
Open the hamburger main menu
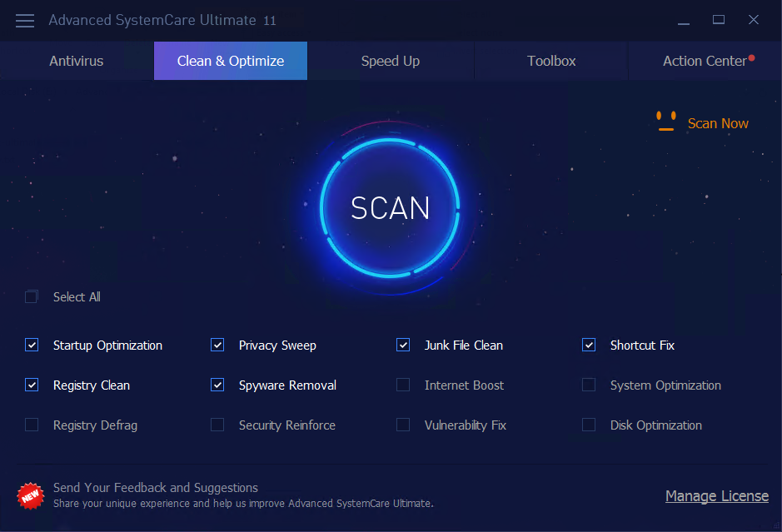pos(24,21)
